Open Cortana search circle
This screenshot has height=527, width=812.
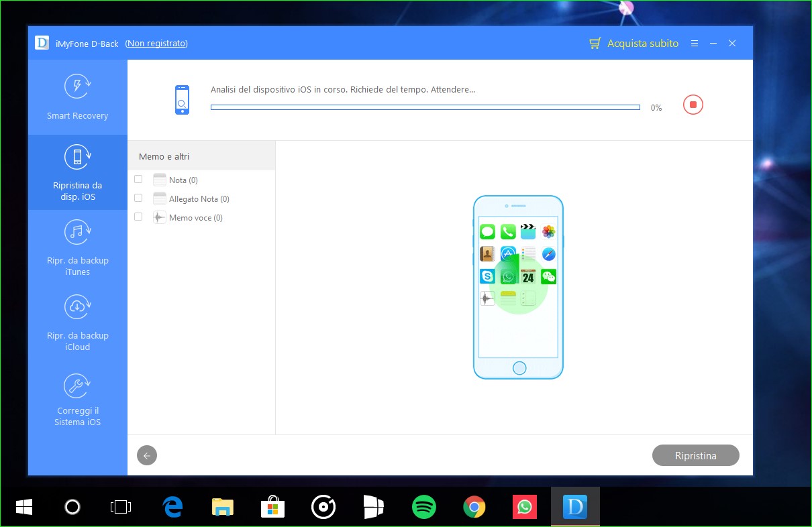(x=72, y=507)
